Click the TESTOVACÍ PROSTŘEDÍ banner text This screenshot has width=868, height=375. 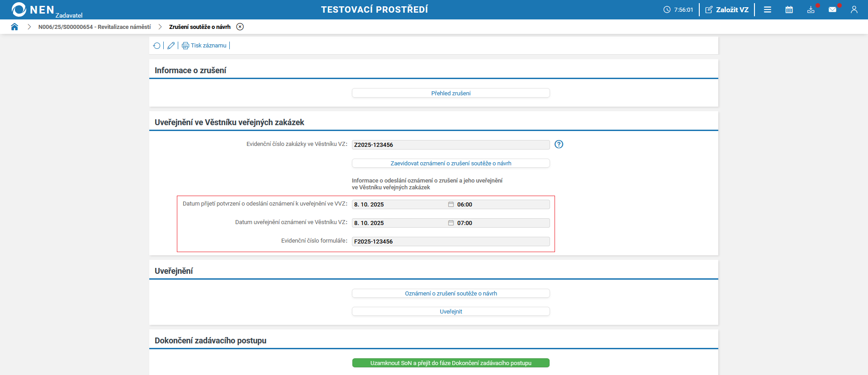click(x=375, y=9)
